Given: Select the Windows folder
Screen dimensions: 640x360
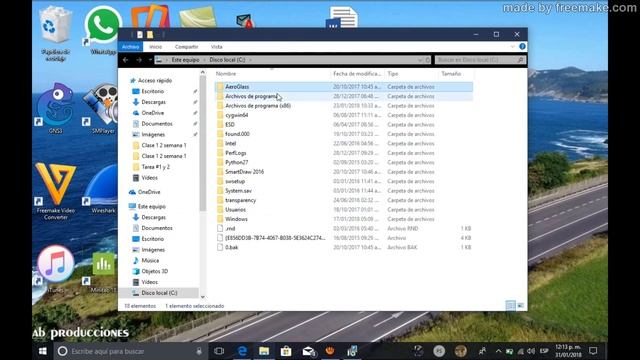Looking at the screenshot, I should 344,219.
